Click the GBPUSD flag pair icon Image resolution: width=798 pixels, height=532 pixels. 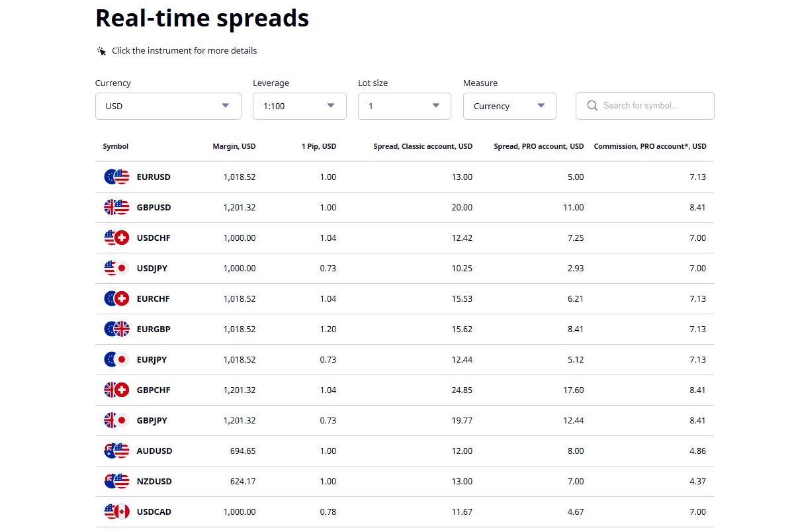pyautogui.click(x=116, y=207)
